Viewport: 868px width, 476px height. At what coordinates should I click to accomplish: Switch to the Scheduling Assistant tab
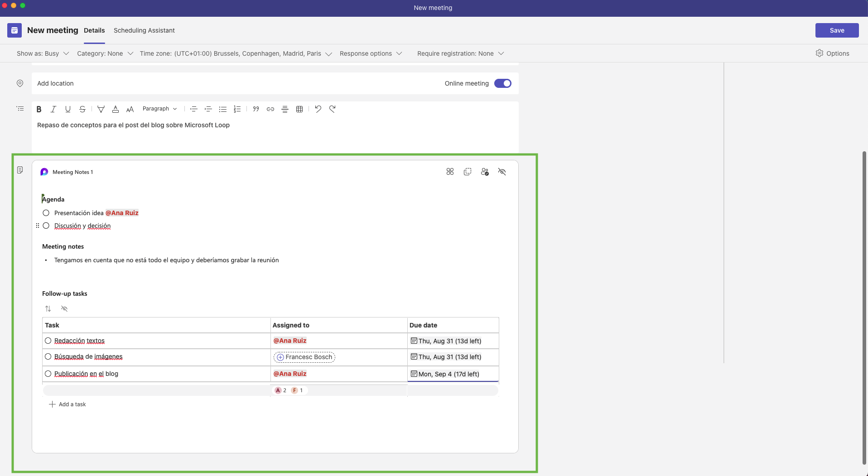coord(144,30)
